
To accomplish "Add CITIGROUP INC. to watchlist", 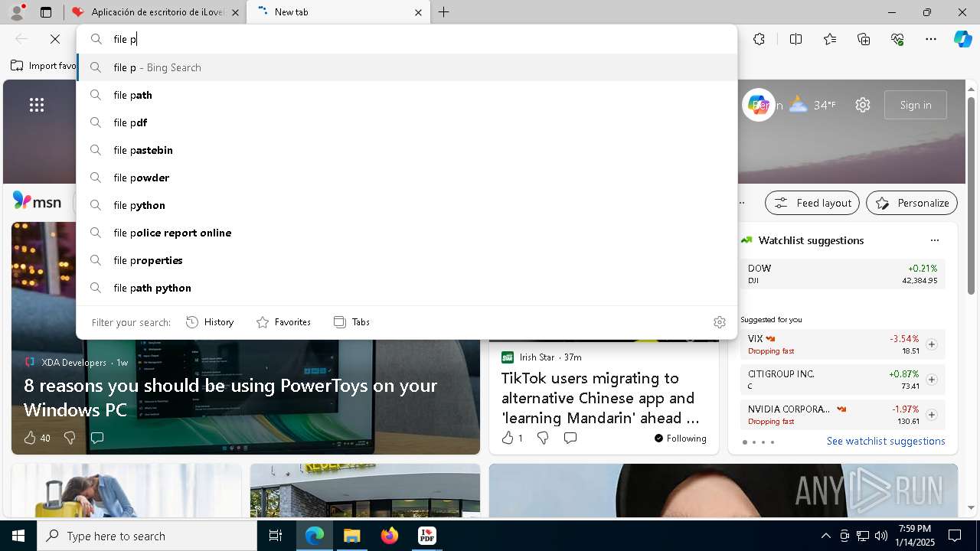I will coord(932,380).
